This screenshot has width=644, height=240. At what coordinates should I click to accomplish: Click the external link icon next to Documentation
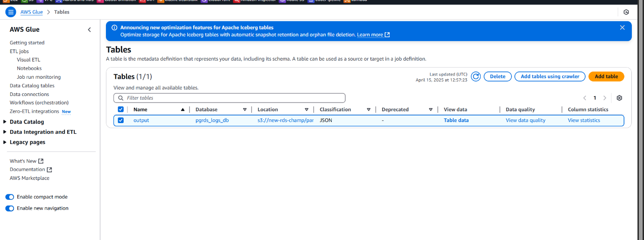49,170
